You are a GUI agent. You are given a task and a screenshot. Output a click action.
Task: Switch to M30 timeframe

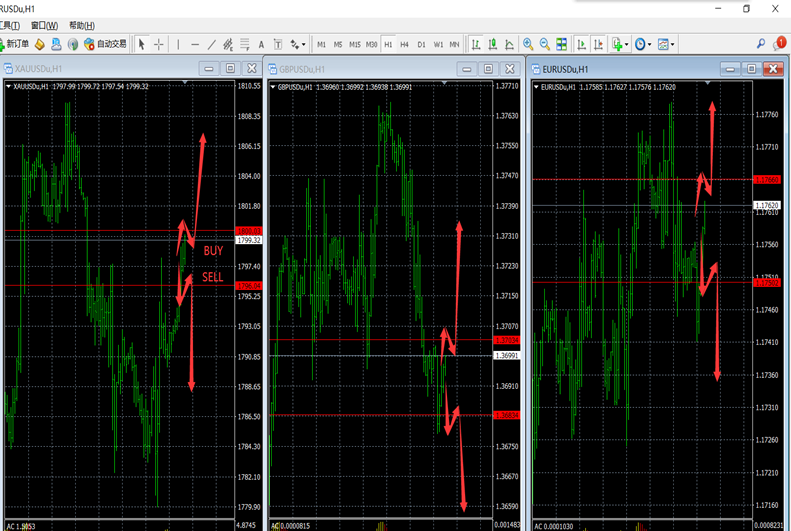(x=371, y=44)
